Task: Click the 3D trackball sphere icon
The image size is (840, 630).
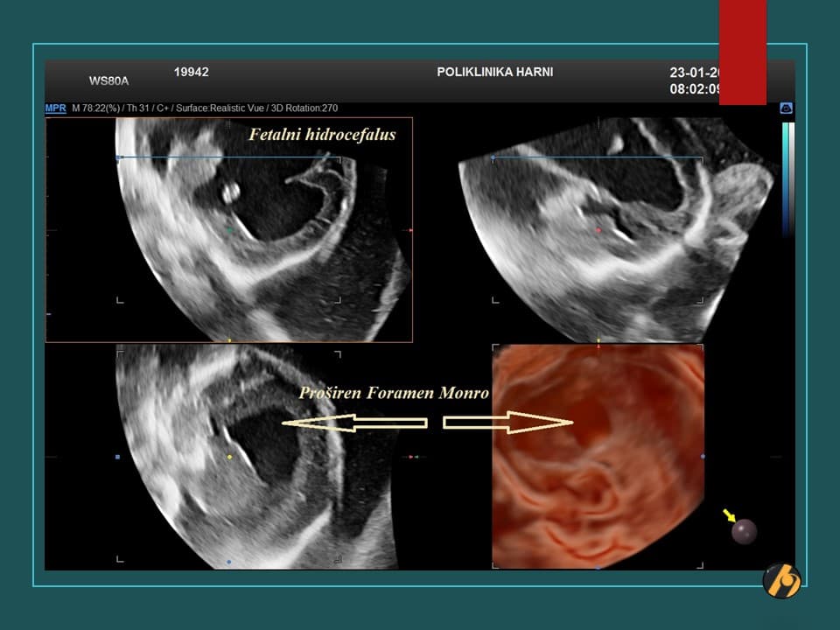Action: pyautogui.click(x=744, y=532)
